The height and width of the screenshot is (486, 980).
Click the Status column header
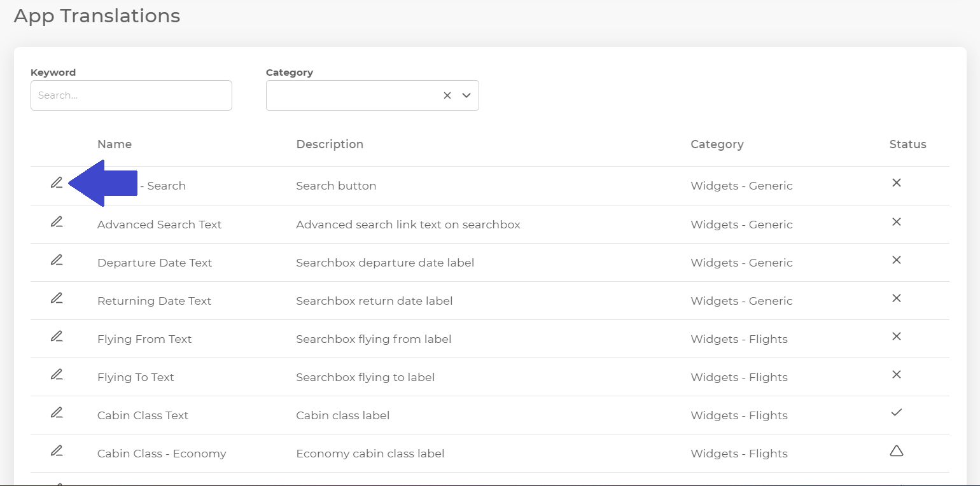(907, 144)
